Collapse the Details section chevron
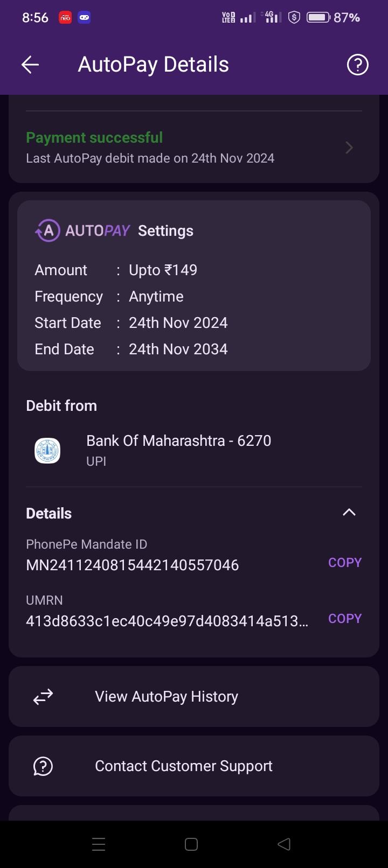Viewport: 388px width, 868px height. (349, 513)
